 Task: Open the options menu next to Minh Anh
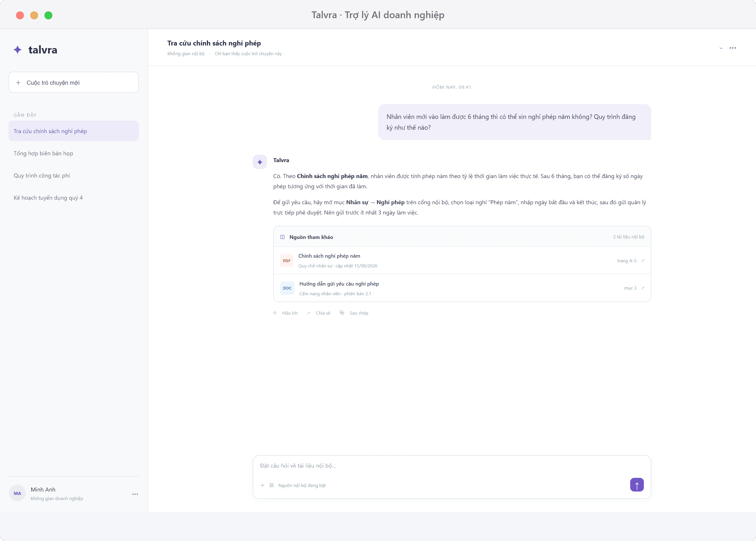[135, 494]
